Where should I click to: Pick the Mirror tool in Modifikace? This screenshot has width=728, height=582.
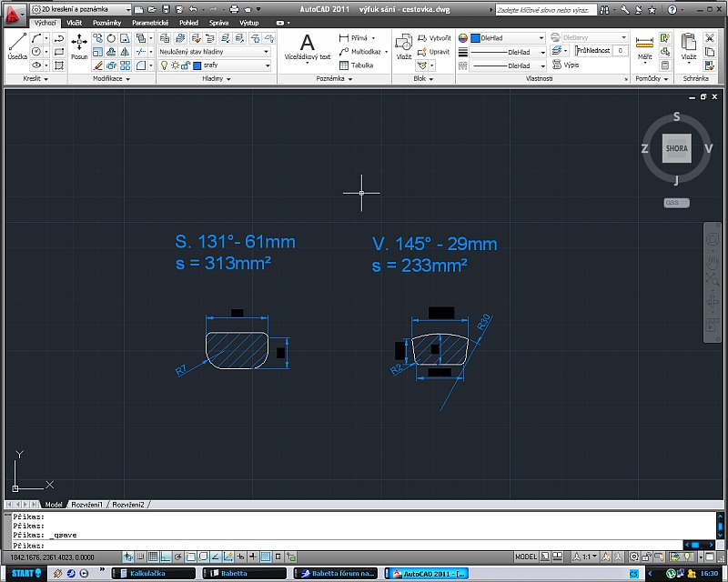pyautogui.click(x=125, y=52)
